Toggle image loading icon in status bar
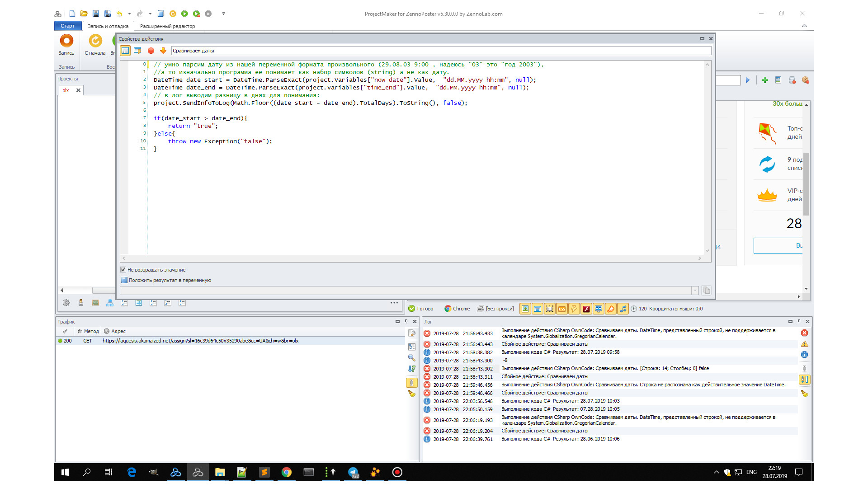 tap(525, 309)
